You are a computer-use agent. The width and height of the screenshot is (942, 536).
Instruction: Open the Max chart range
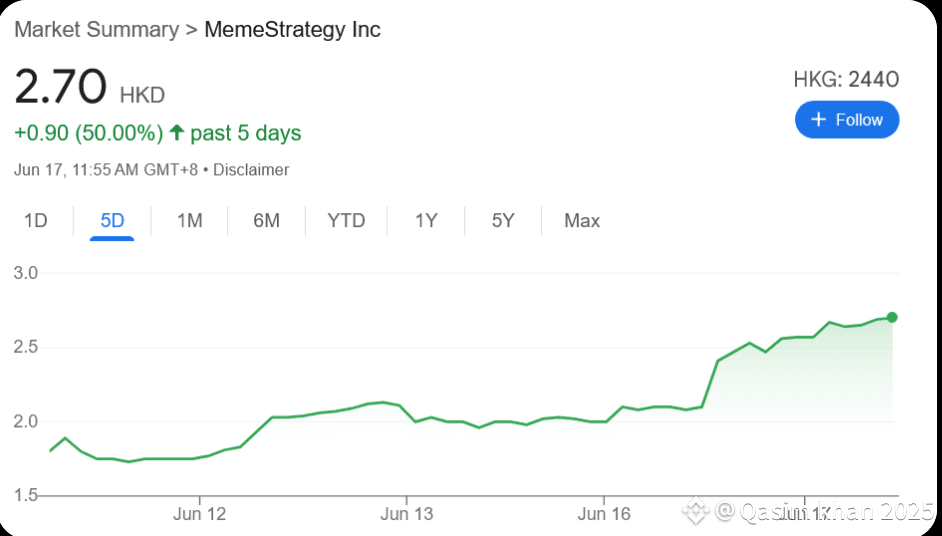click(582, 221)
